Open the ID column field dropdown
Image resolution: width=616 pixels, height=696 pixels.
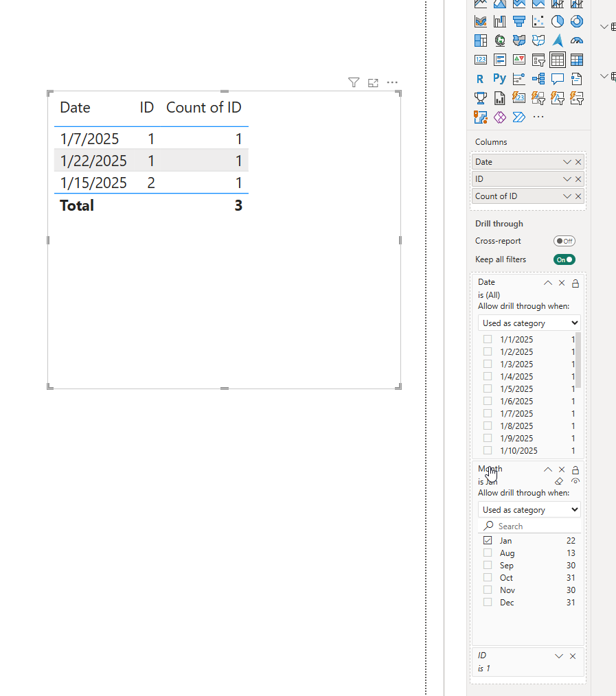tap(567, 179)
